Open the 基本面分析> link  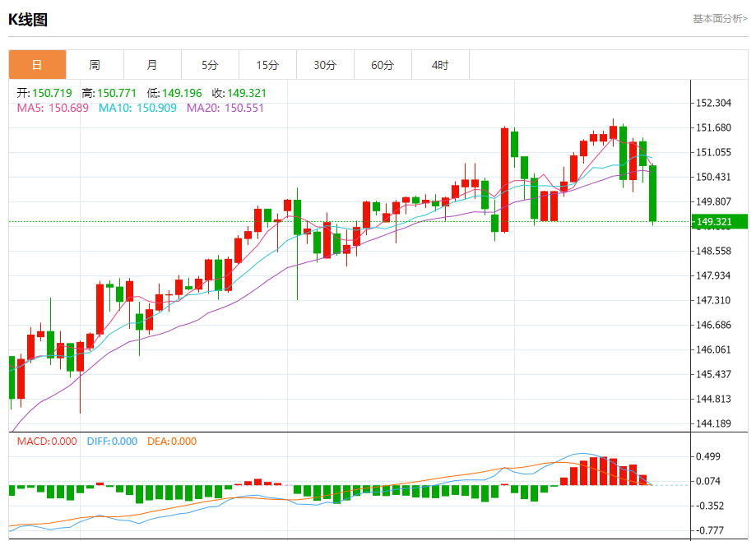pyautogui.click(x=721, y=19)
